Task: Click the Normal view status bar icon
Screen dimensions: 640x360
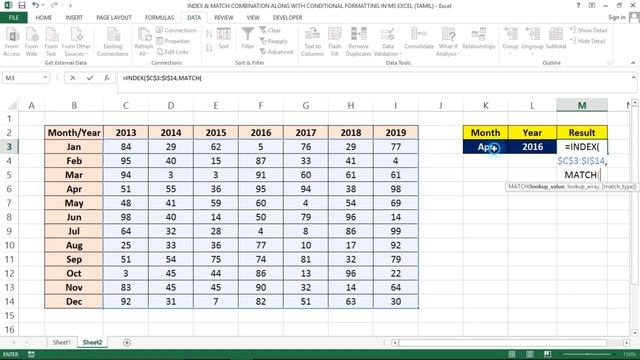Action: (x=511, y=354)
